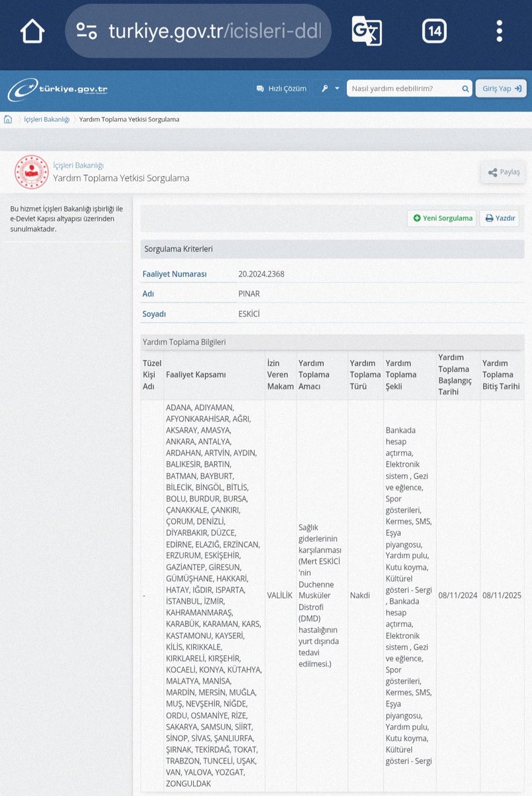
Task: Open the tab switcher showing 14
Action: pos(434,31)
